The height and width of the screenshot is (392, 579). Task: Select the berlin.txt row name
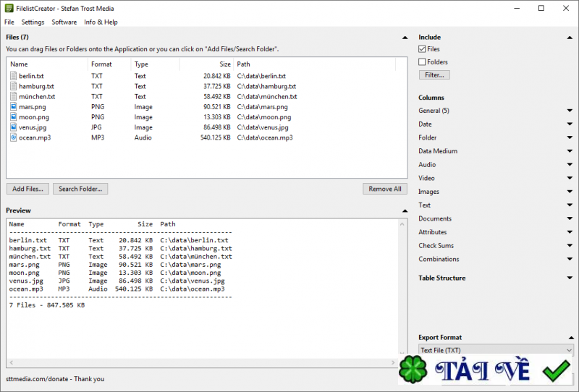[31, 76]
